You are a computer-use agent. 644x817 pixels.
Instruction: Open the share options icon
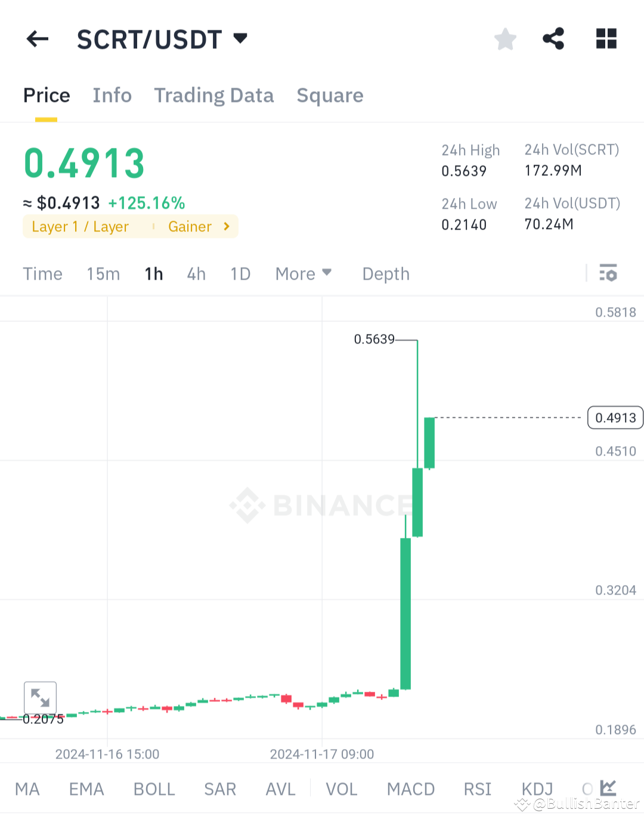coord(553,39)
